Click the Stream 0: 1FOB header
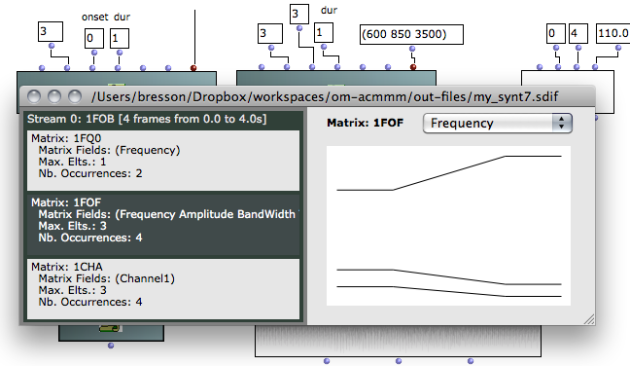This screenshot has width=630, height=366. point(147,119)
